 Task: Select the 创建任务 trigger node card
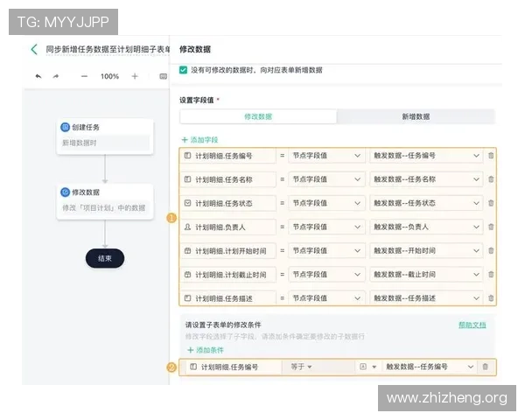point(105,136)
